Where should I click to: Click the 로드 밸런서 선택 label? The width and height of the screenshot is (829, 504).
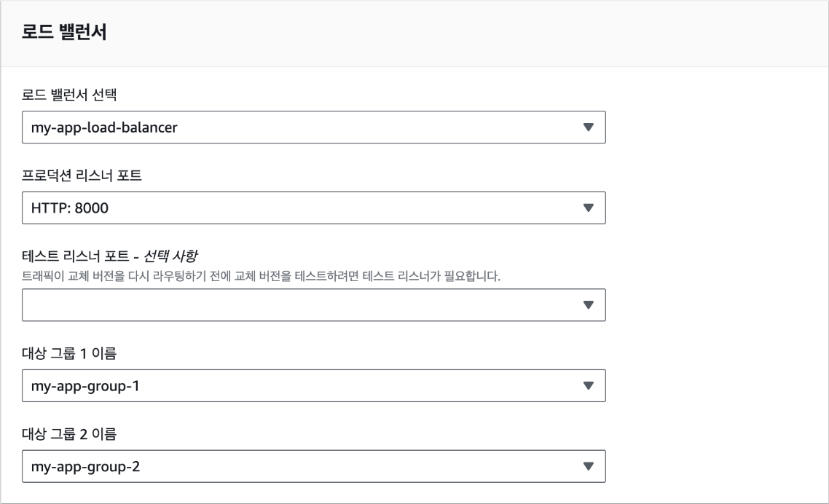point(69,95)
